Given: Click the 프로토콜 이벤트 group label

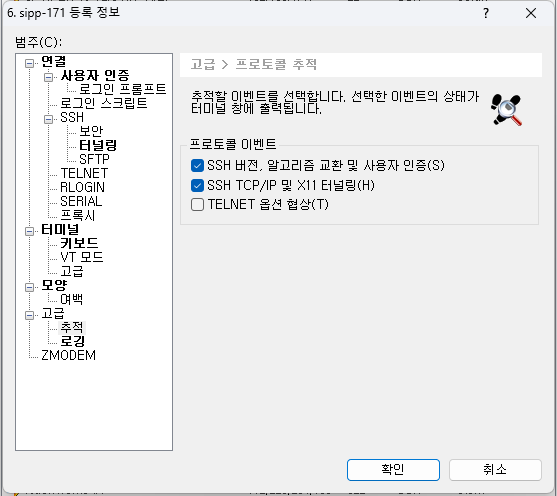Looking at the screenshot, I should (233, 144).
